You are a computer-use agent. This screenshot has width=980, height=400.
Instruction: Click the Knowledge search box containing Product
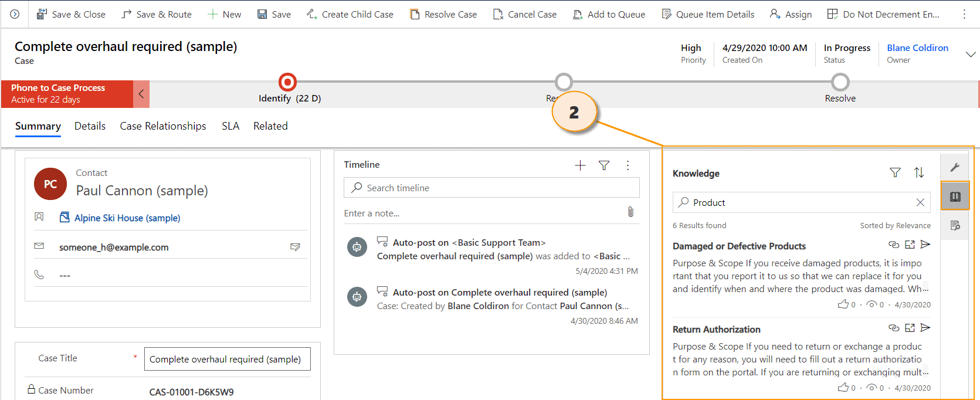[802, 202]
